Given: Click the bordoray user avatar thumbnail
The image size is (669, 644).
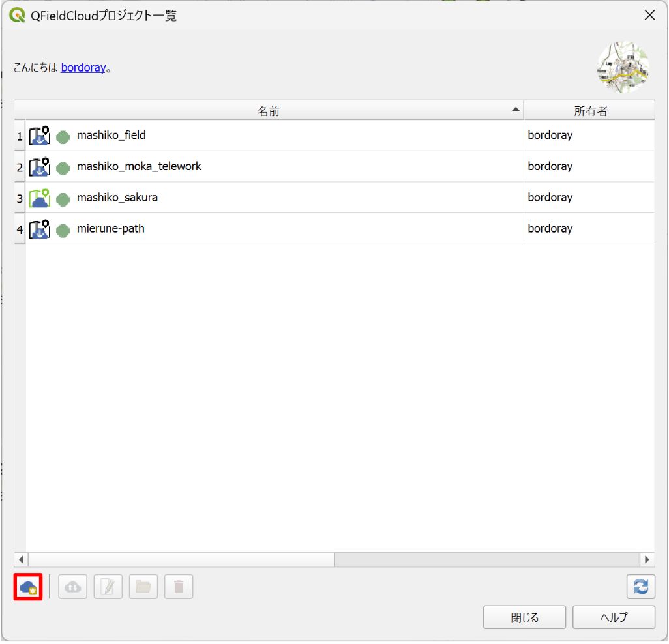Looking at the screenshot, I should point(623,67).
